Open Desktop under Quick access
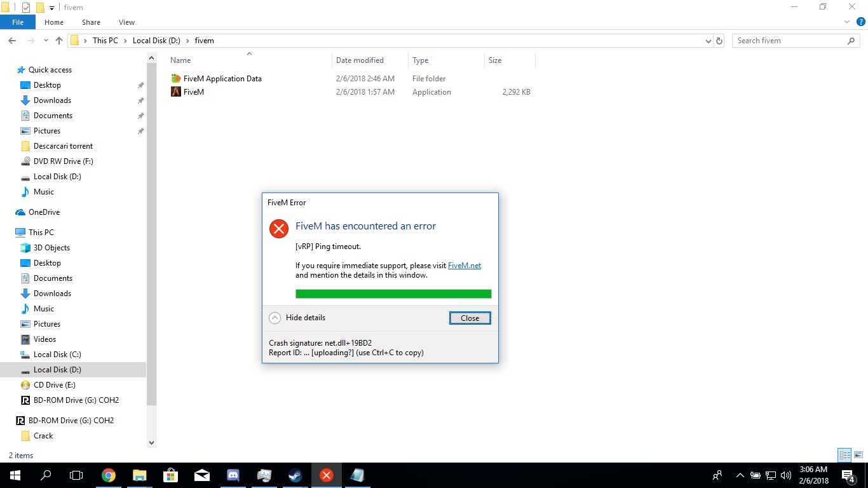 tap(47, 85)
